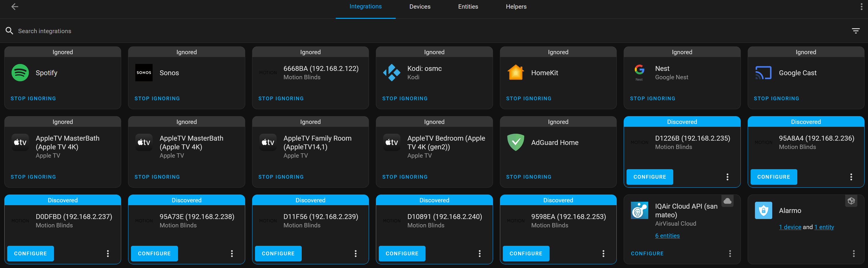Configure 9598EA (192.168.2.253) Motion Blinds
The height and width of the screenshot is (268, 868).
click(526, 254)
